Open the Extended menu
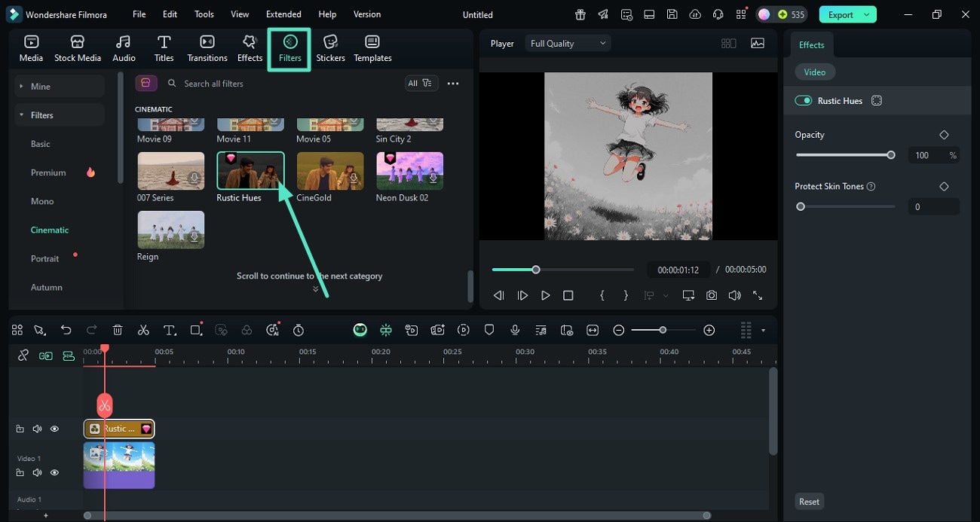This screenshot has height=522, width=980. point(283,14)
